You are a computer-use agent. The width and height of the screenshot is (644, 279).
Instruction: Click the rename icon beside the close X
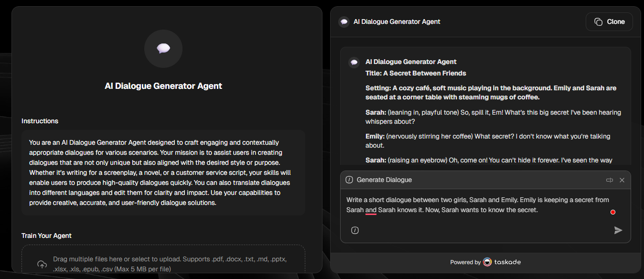610,180
